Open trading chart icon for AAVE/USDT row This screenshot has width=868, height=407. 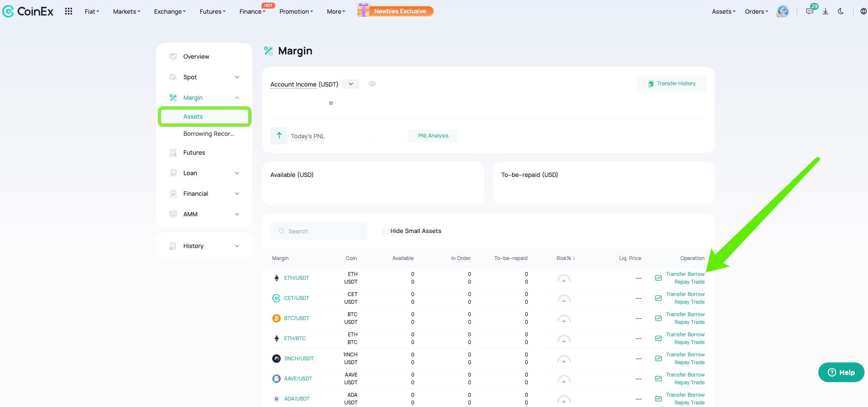658,379
